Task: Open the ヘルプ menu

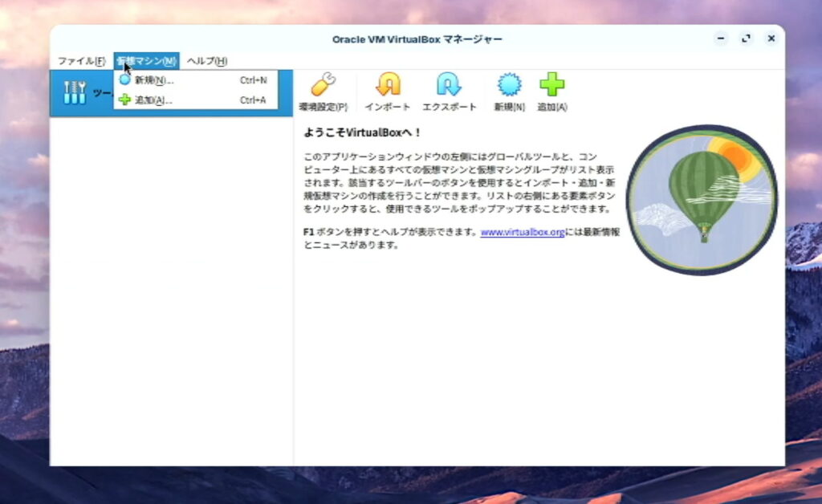Action: [207, 61]
